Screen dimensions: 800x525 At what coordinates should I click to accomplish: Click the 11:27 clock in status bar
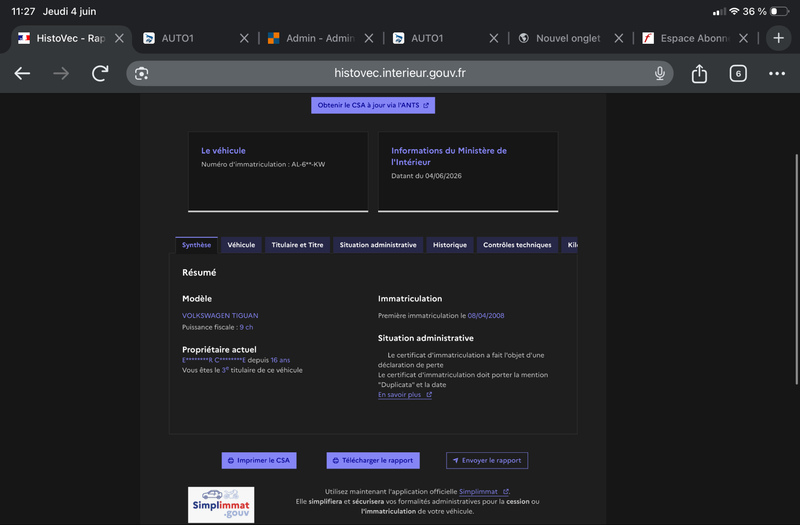(23, 11)
